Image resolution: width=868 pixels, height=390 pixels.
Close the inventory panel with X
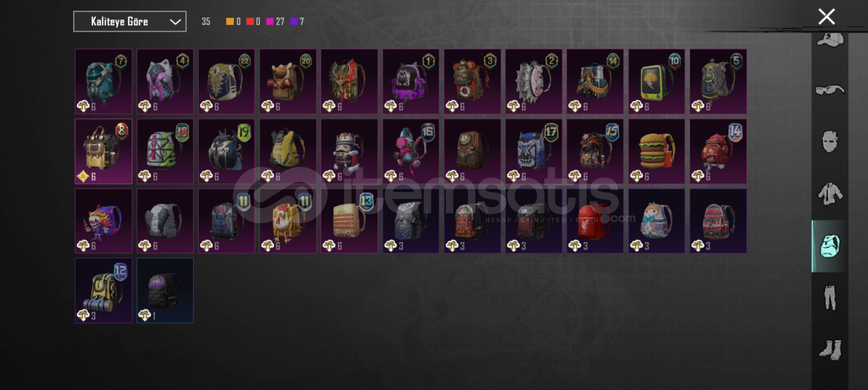click(x=826, y=17)
